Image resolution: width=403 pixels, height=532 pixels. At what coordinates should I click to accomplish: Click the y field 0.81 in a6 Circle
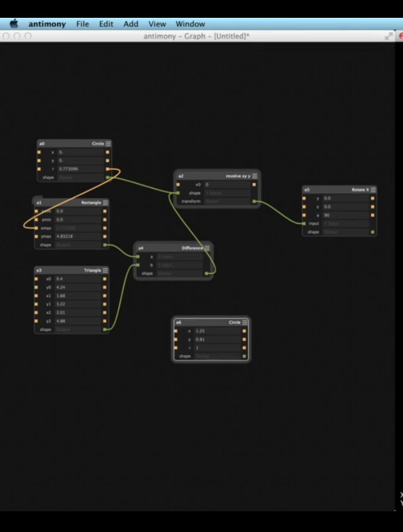click(x=218, y=339)
